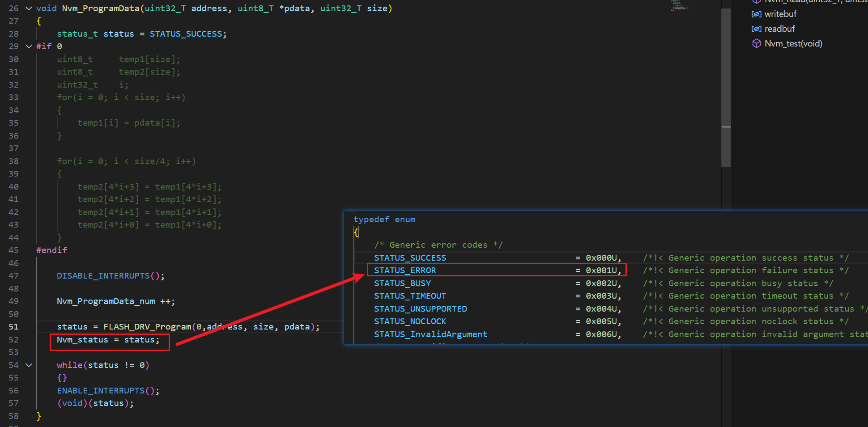Collapse the while loop at line 54

coord(29,365)
